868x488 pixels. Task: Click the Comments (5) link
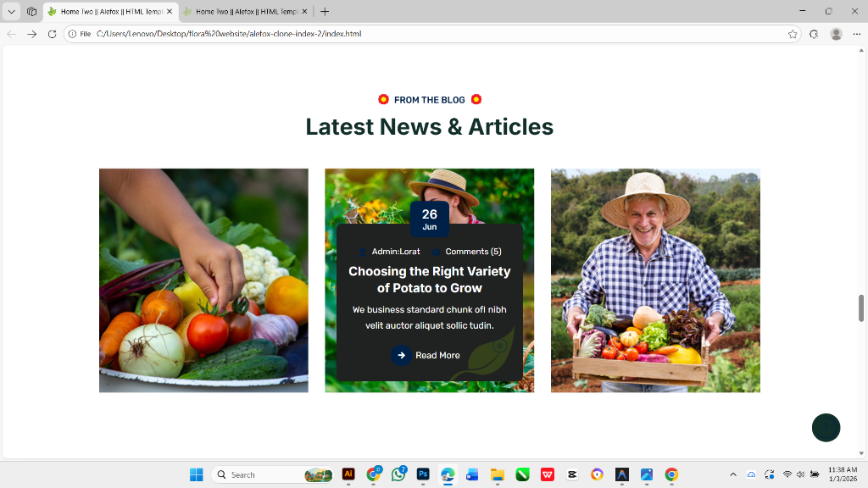[473, 252]
